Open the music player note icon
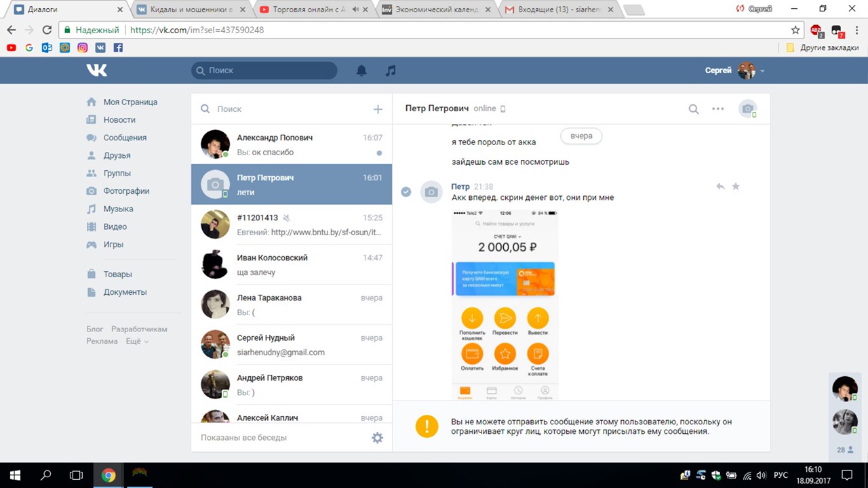This screenshot has width=868, height=488. (x=390, y=70)
